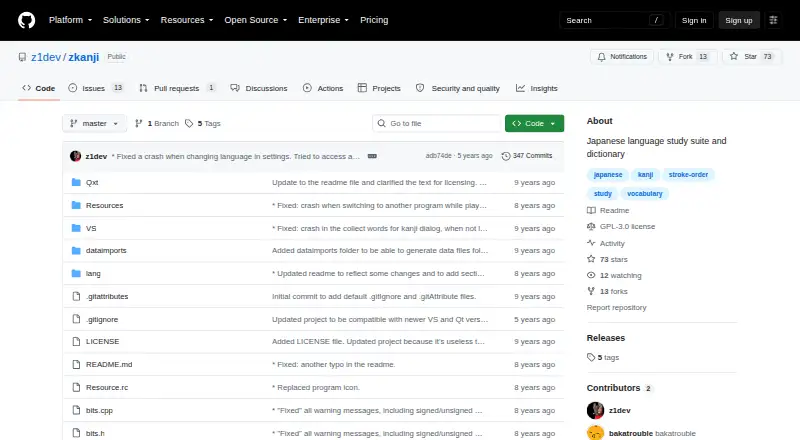
Task: Open commit hash adb74de
Action: tap(438, 156)
